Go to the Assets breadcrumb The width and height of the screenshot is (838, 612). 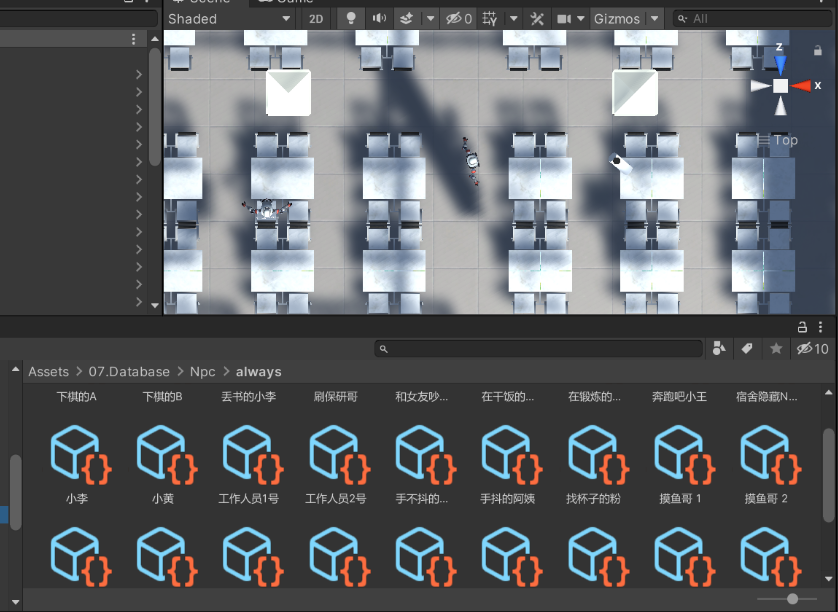[49, 371]
